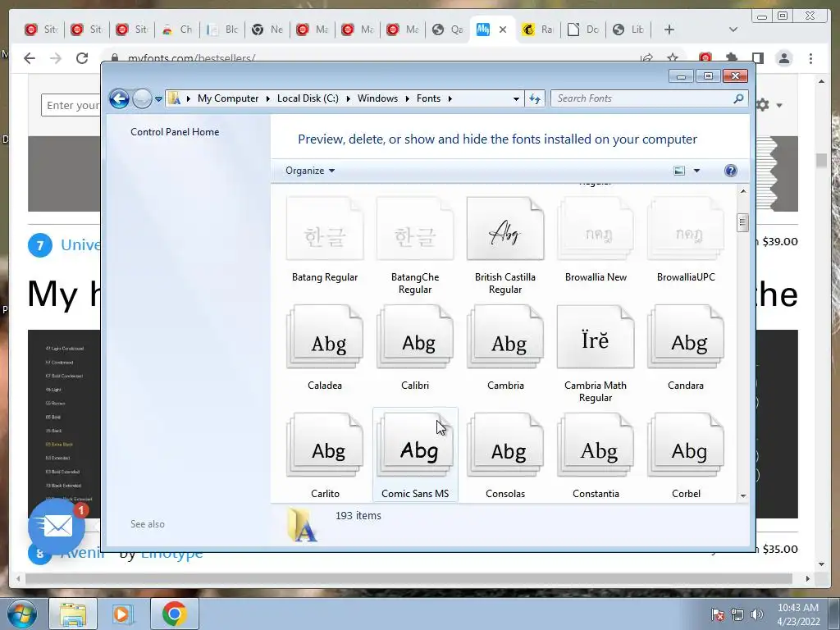
Task: Click Chrome icon in taskbar
Action: (174, 614)
